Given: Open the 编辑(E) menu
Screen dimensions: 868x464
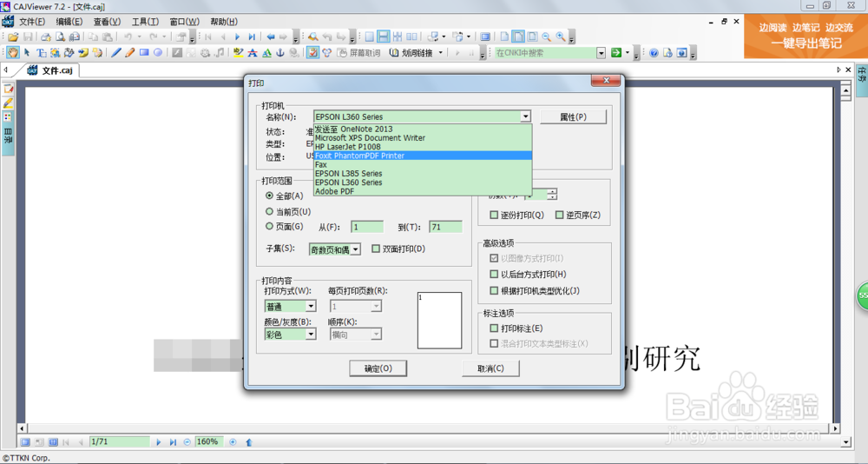Looking at the screenshot, I should [x=69, y=22].
